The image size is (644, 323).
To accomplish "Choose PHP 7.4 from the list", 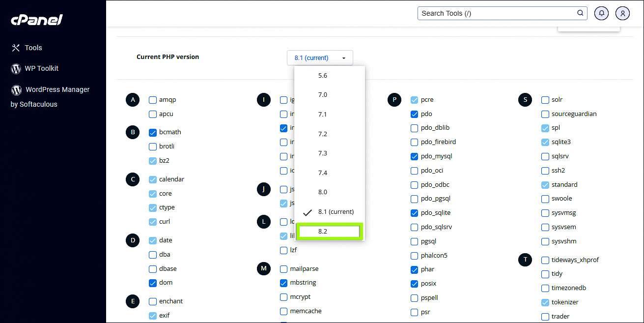I will coord(323,173).
